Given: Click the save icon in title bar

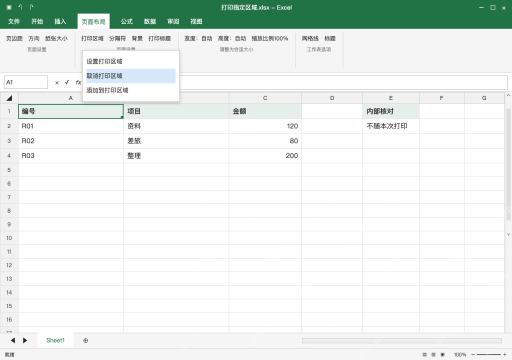Looking at the screenshot, I should 9,7.
